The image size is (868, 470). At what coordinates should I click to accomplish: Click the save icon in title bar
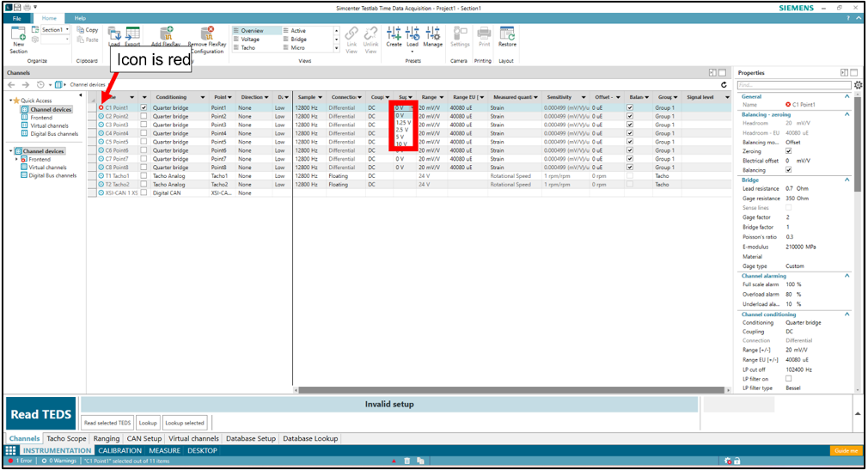17,7
